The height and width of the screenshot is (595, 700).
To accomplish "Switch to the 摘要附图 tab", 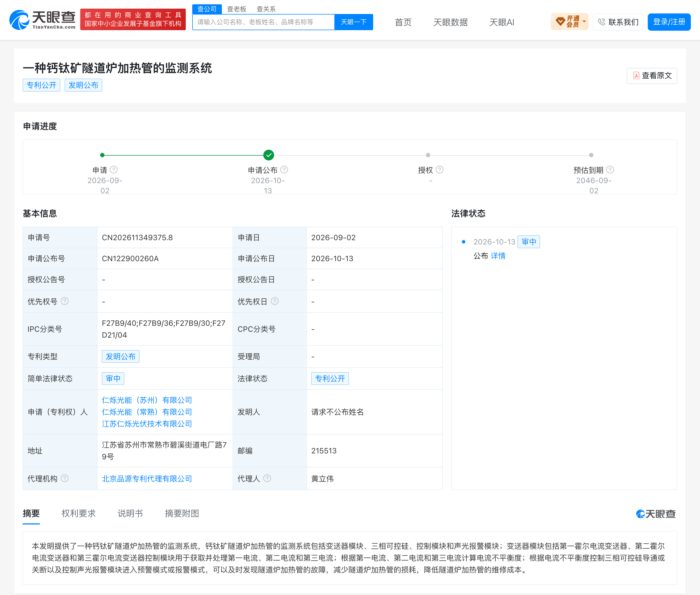I will (x=182, y=513).
